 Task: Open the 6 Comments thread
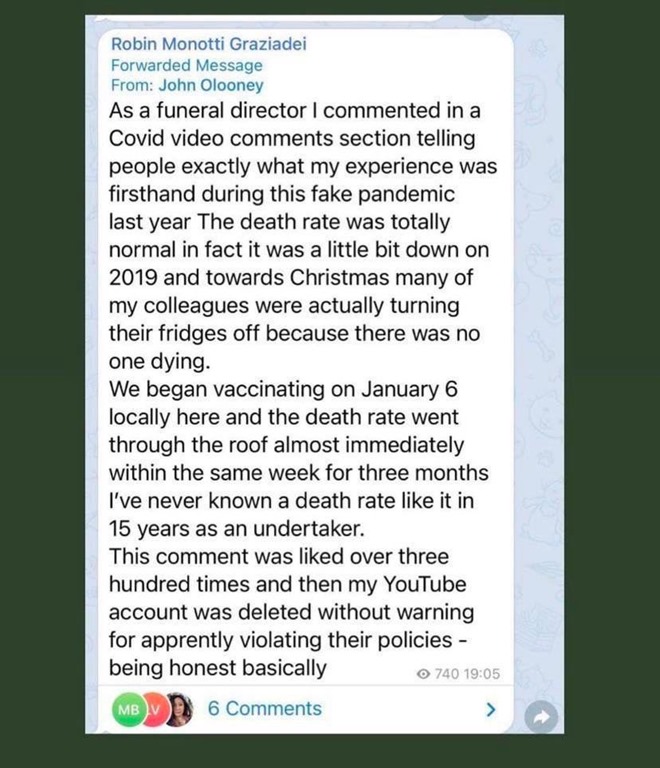point(264,709)
